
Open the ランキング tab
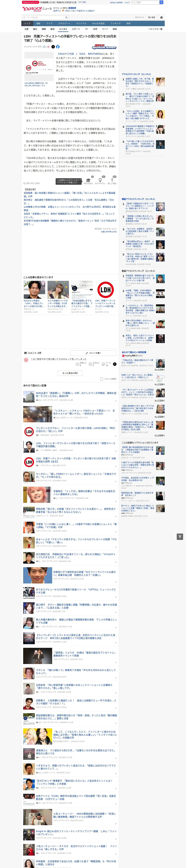pyautogui.click(x=115, y=24)
